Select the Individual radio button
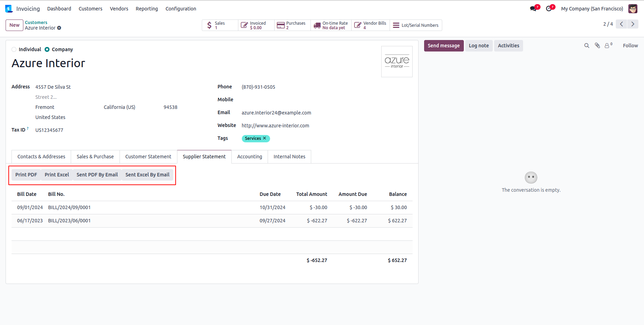 click(x=14, y=49)
